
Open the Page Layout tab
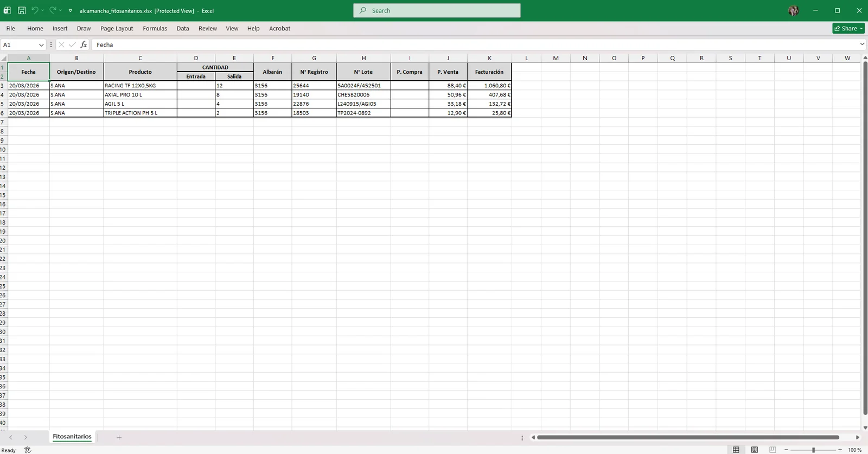(117, 28)
